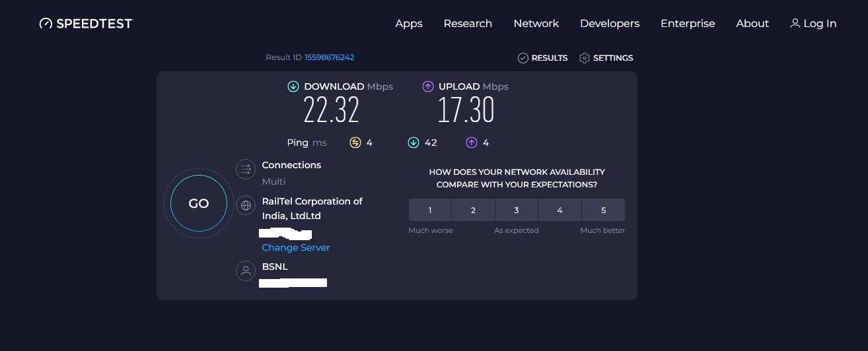Image resolution: width=868 pixels, height=351 pixels.
Task: Select rating 3 As expected
Action: click(x=517, y=210)
